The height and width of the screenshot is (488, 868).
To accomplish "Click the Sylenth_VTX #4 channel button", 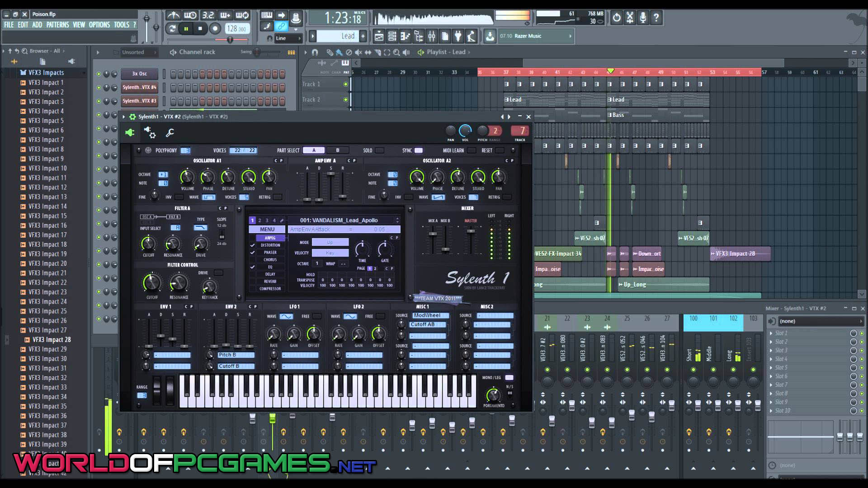I will tap(140, 87).
